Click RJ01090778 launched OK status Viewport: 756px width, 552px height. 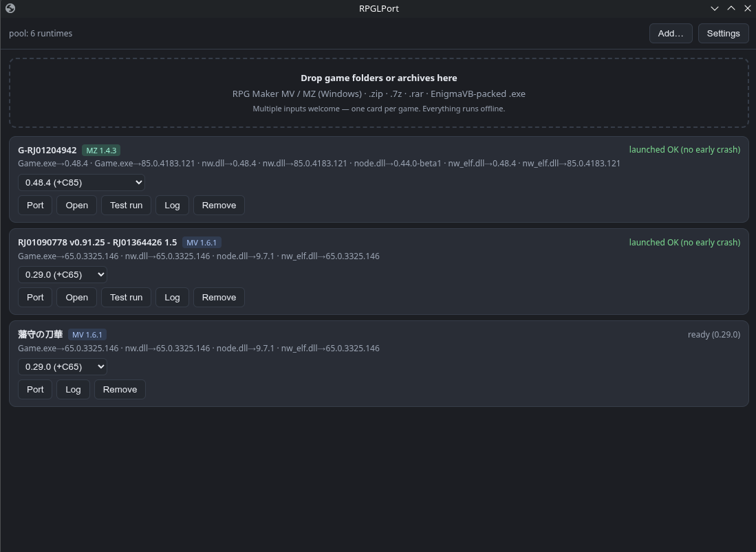click(x=684, y=242)
